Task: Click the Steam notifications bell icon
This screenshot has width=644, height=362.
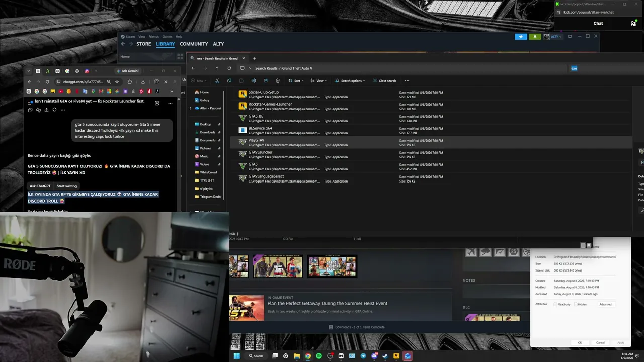Action: tap(534, 37)
